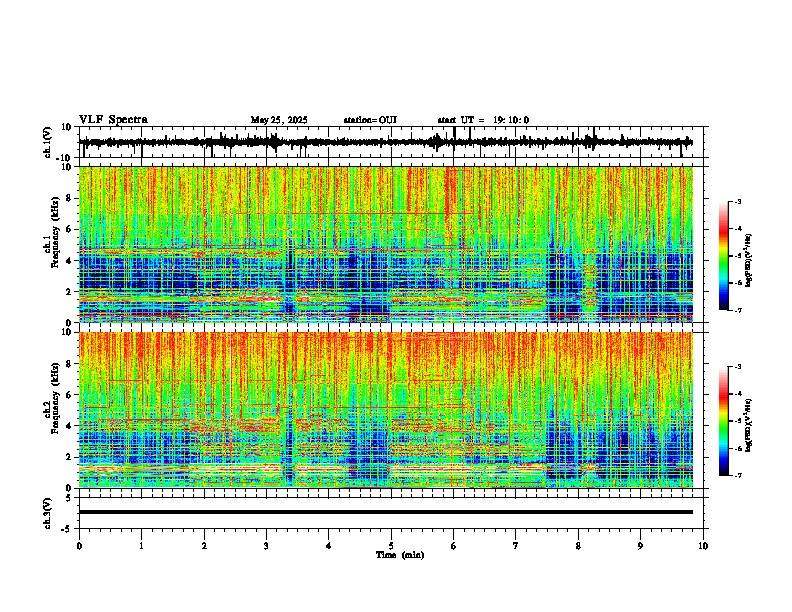The height and width of the screenshot is (612, 792).
Task: Select the "ch.3(V)" axis label
Action: click(x=48, y=513)
